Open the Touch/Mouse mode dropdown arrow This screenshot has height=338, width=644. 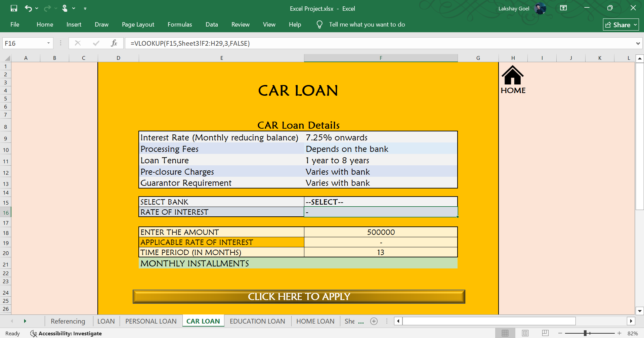tap(74, 8)
